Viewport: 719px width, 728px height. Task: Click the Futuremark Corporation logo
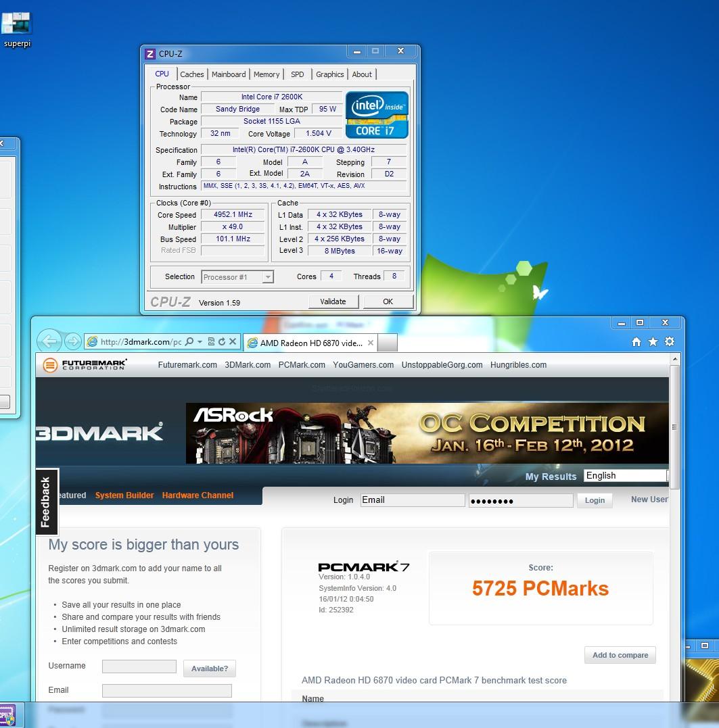point(85,365)
